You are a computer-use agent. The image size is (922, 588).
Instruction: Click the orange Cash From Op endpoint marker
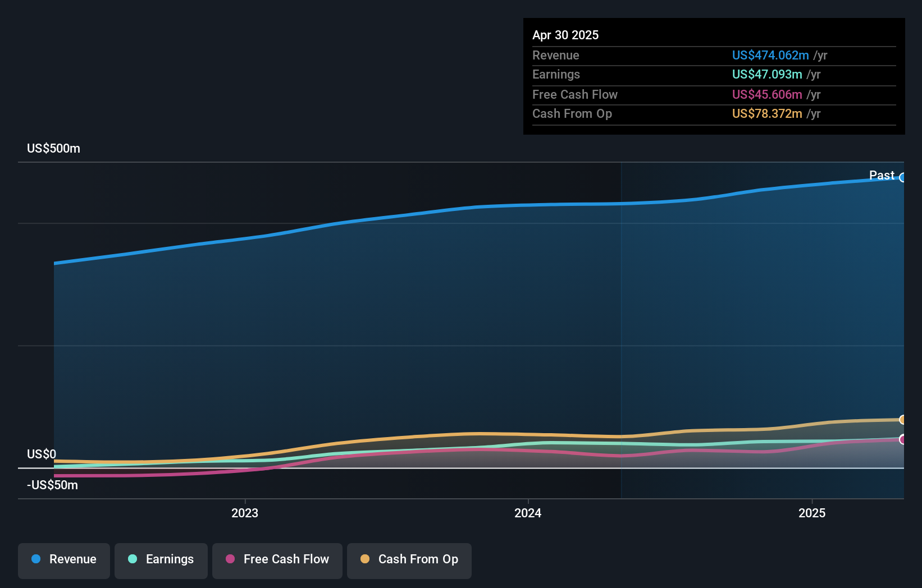tap(903, 420)
